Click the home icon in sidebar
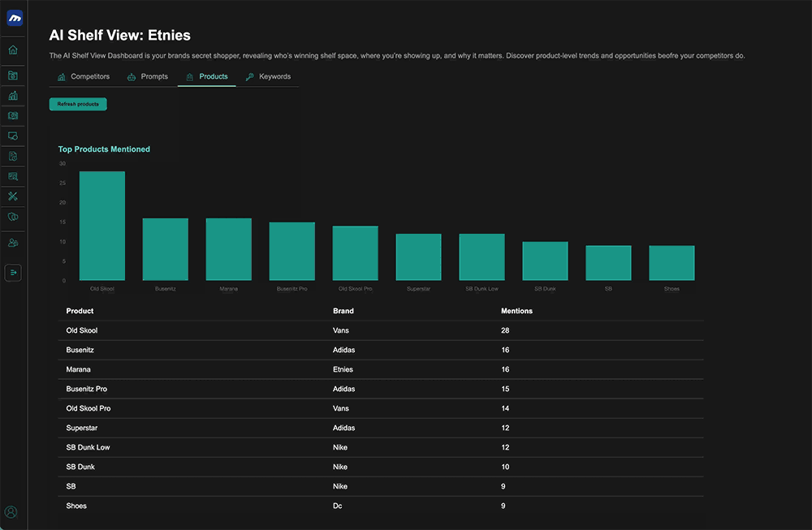 point(13,50)
